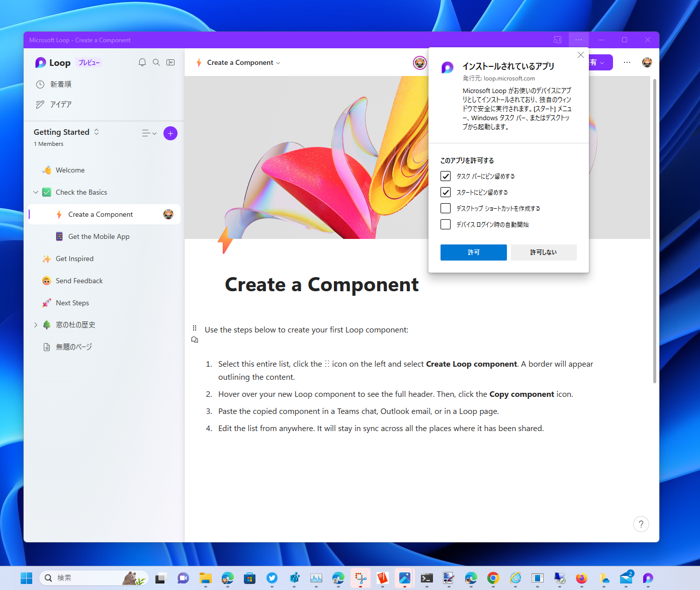Open the sort options icon in Getting Started
Viewport: 700px width, 590px height.
coord(148,133)
